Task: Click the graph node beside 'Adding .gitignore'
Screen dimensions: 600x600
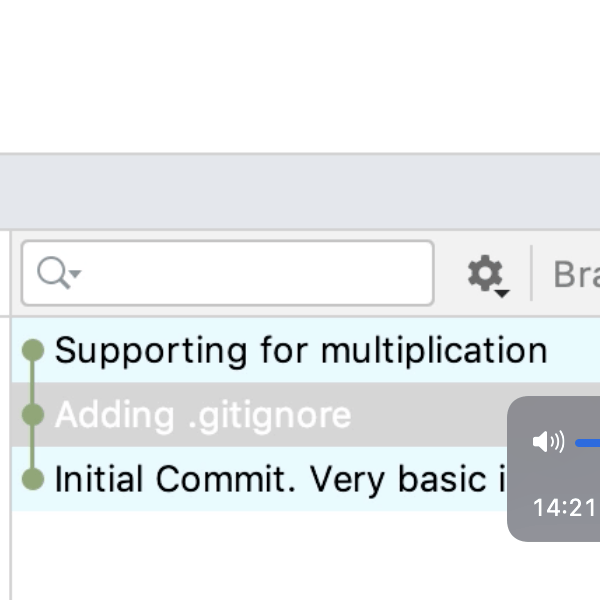Action: (33, 414)
